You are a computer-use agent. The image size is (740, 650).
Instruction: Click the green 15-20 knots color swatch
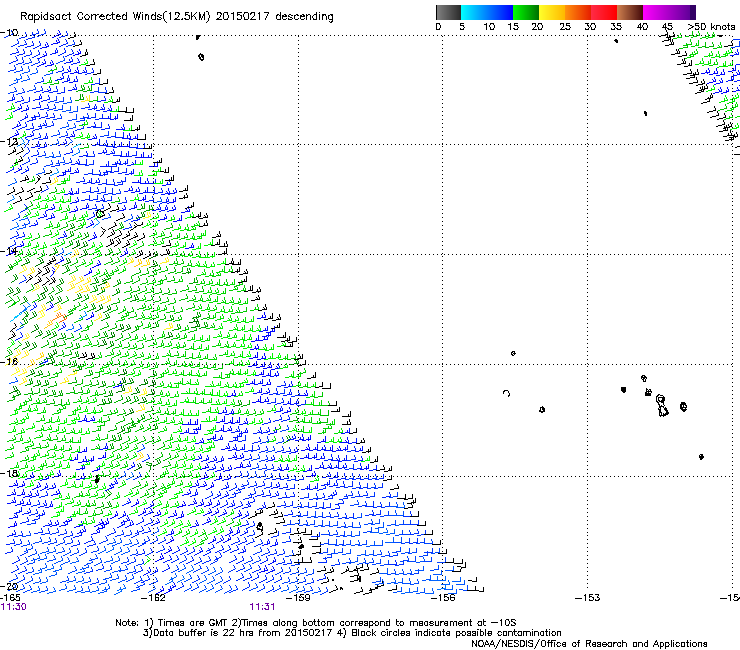(x=526, y=12)
